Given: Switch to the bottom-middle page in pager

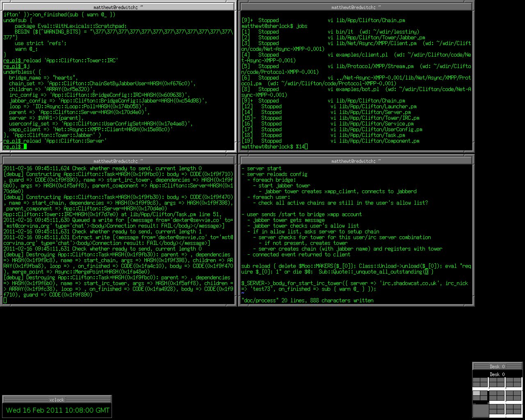Looking at the screenshot, I should click(497, 409).
